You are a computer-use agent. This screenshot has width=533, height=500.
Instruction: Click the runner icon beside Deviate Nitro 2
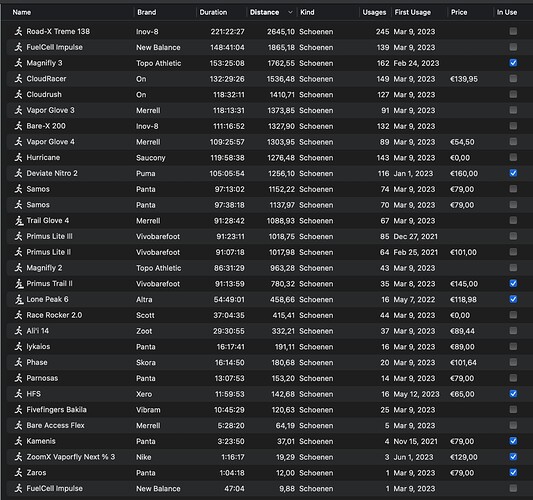(x=18, y=173)
